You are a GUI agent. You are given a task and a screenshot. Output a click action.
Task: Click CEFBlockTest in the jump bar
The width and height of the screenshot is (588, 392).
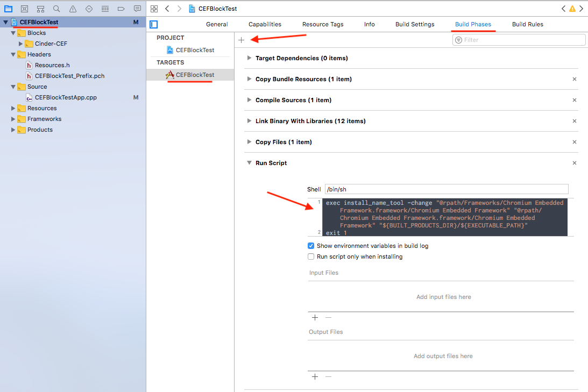[x=217, y=9]
